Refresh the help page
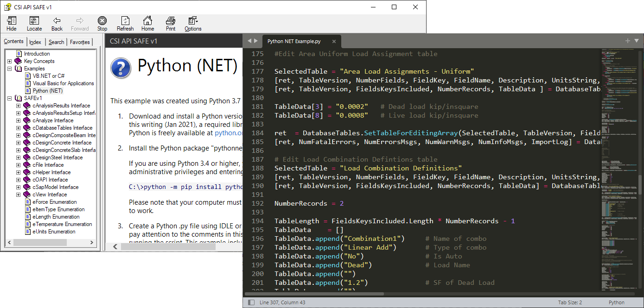The image size is (644, 308). tap(125, 24)
